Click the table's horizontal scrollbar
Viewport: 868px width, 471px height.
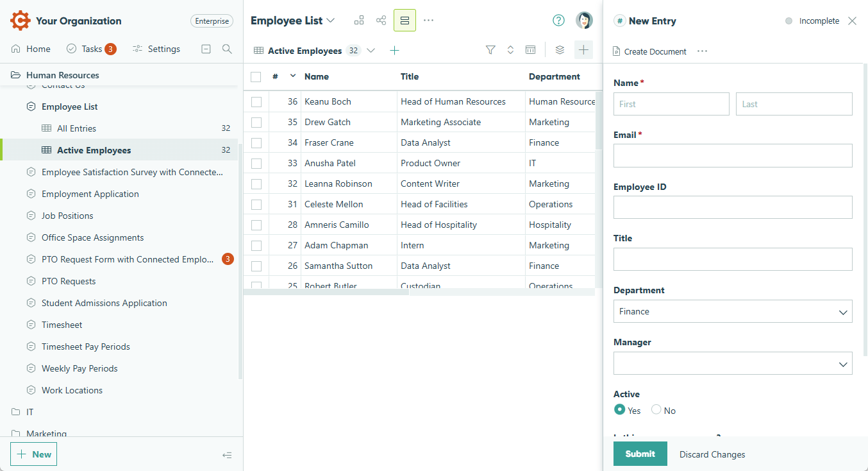(x=326, y=292)
